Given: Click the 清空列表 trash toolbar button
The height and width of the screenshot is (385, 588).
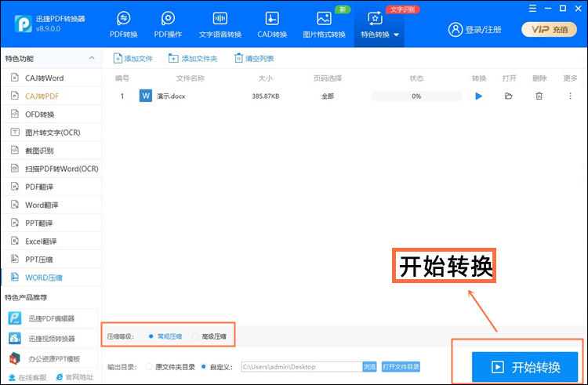Looking at the screenshot, I should (254, 59).
